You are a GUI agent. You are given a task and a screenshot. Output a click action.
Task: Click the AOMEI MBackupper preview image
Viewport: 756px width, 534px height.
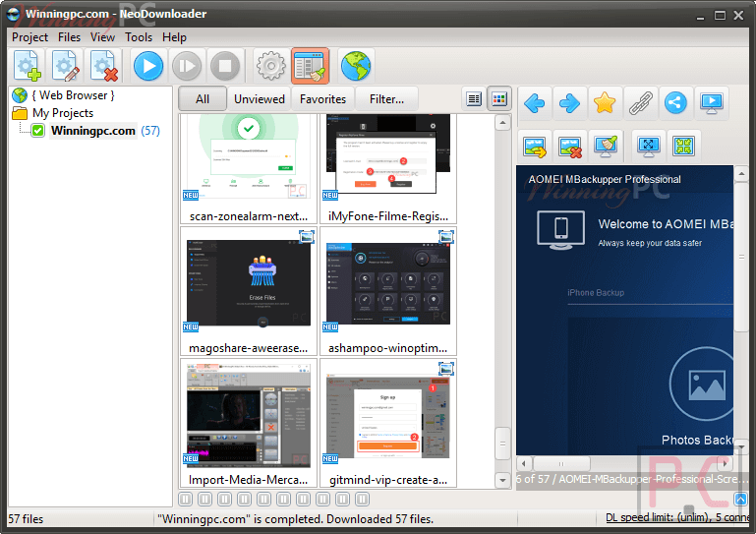pyautogui.click(x=625, y=310)
